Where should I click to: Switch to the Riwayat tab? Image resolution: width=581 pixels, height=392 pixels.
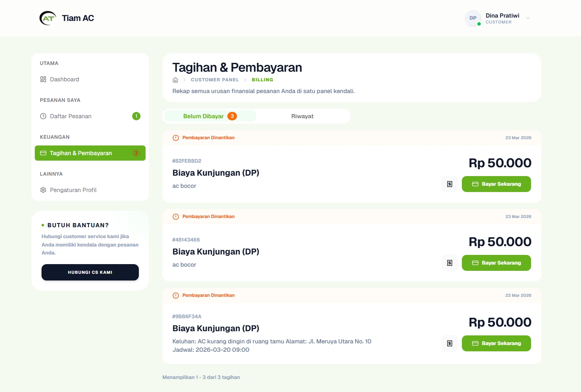pos(302,116)
